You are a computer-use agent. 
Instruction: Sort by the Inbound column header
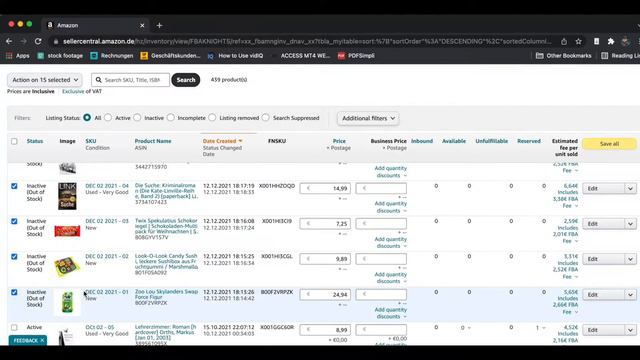pyautogui.click(x=422, y=141)
